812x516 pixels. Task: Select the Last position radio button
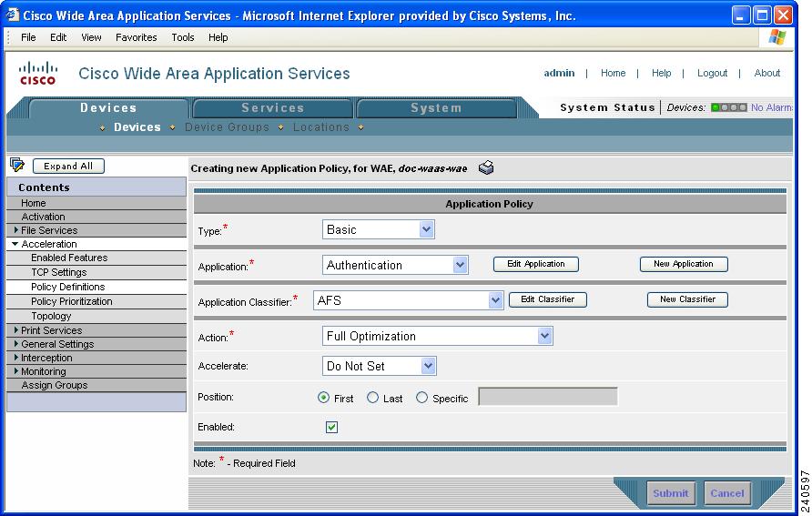coord(373,398)
